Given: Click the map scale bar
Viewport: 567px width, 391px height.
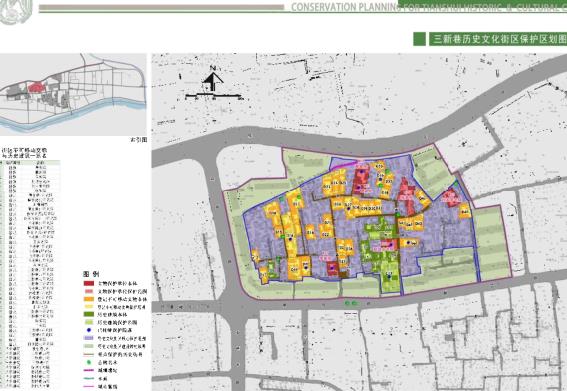Looking at the screenshot, I should tap(214, 97).
